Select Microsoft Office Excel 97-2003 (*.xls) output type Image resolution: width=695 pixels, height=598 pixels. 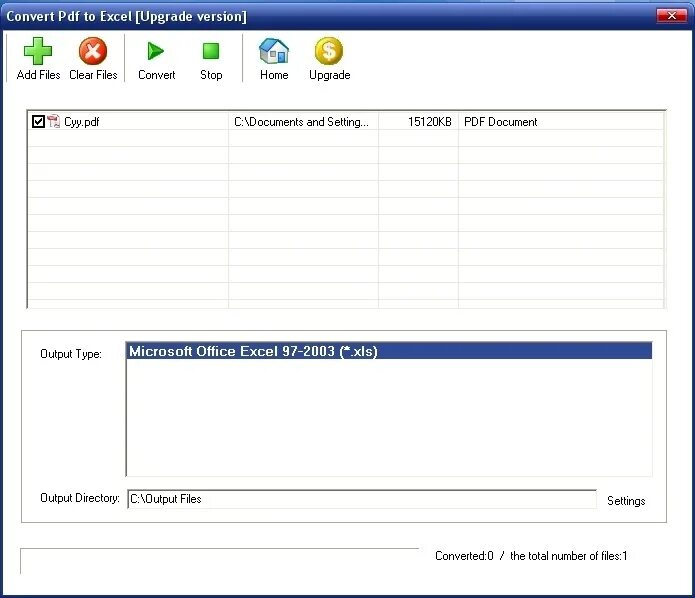pos(389,351)
